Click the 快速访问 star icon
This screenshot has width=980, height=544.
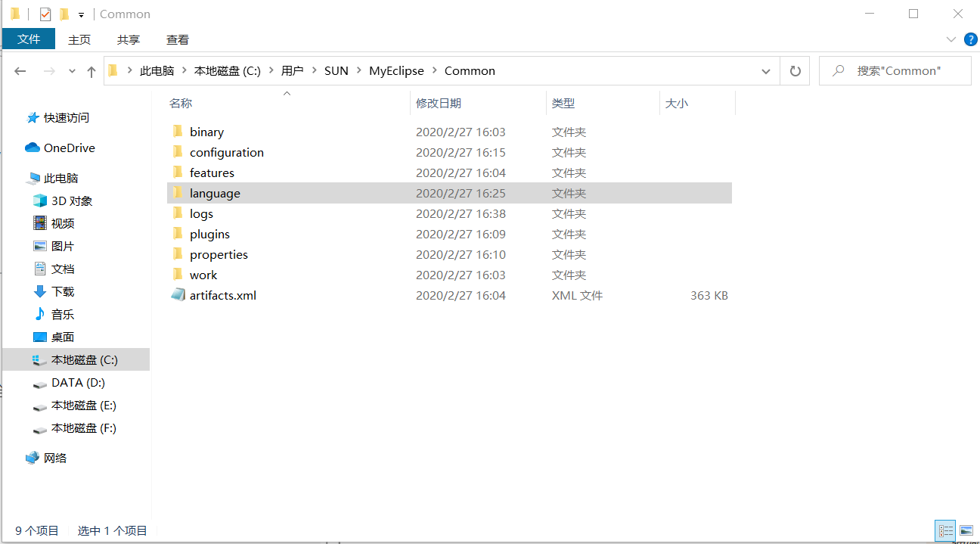[33, 117]
